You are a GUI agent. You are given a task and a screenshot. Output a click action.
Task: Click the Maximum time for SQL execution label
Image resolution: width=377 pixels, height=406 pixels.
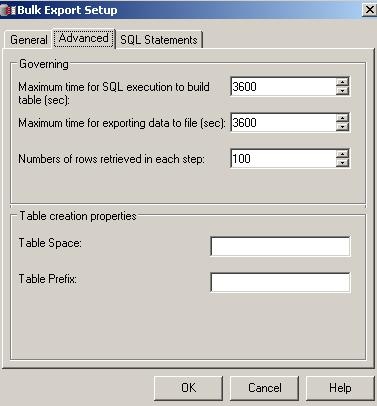pos(114,93)
